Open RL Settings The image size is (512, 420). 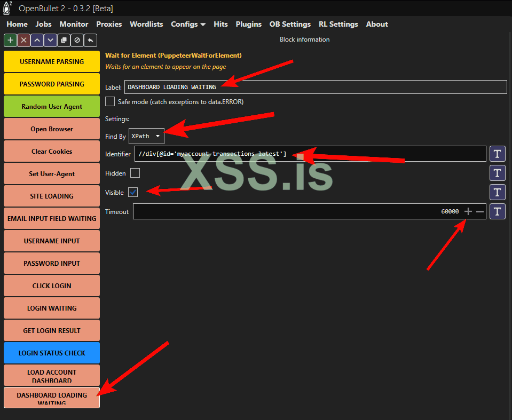pos(338,24)
